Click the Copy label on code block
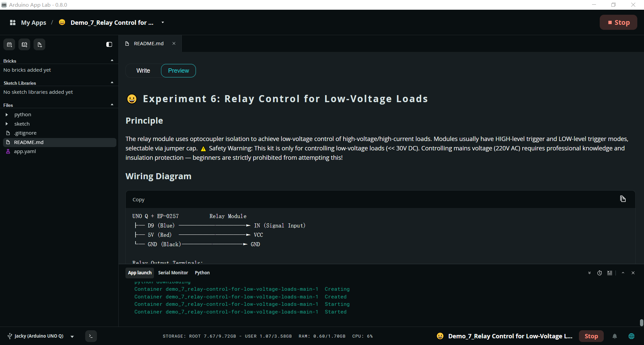 [x=139, y=200]
